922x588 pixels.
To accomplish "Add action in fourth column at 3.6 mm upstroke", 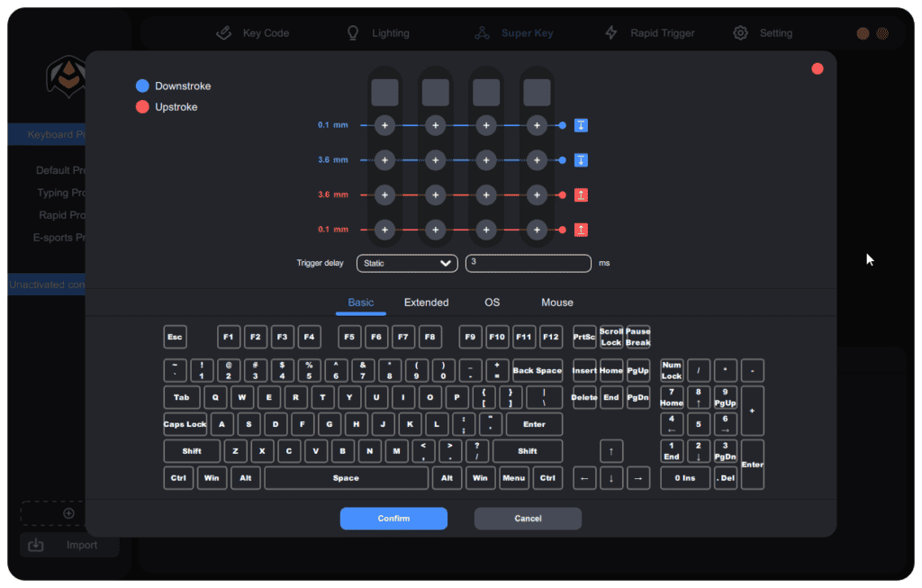I will (x=537, y=194).
